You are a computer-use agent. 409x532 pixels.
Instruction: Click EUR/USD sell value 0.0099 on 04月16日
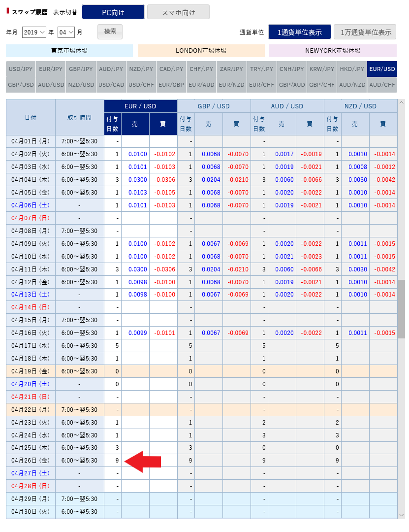tap(138, 333)
